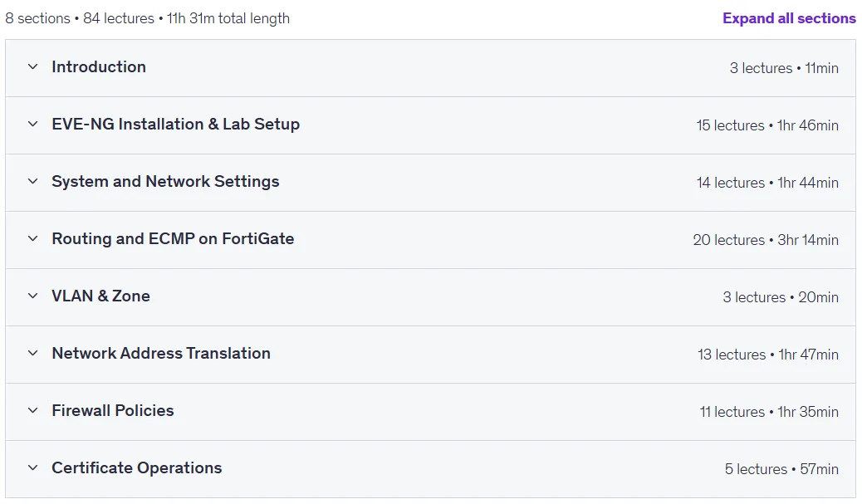The width and height of the screenshot is (862, 504).
Task: Open Network Address Translation title
Action: pos(161,353)
